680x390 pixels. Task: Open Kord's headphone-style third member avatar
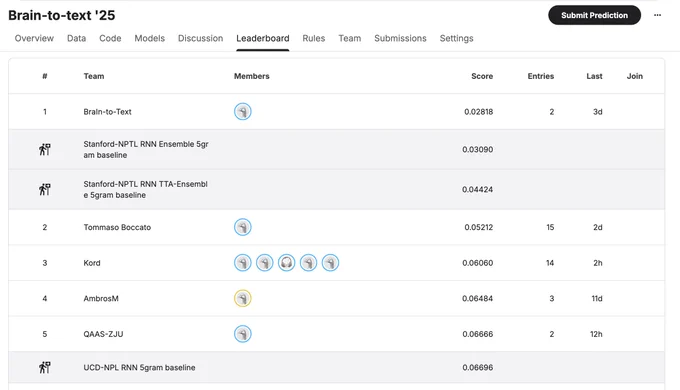click(287, 262)
